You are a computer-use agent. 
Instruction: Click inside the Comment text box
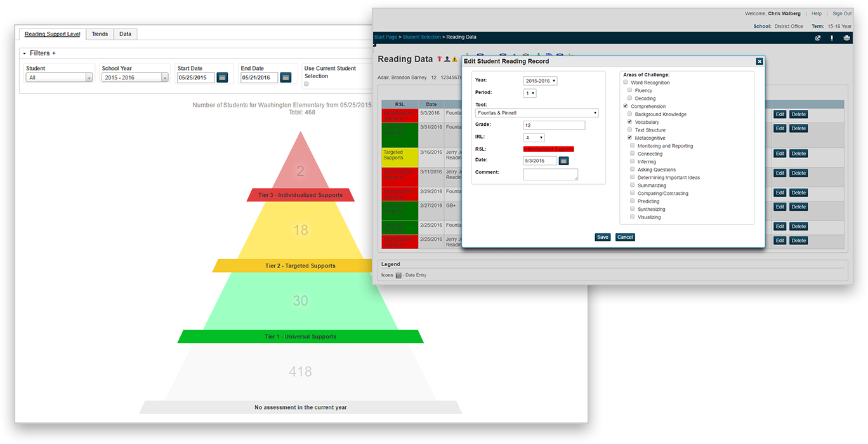coord(550,174)
